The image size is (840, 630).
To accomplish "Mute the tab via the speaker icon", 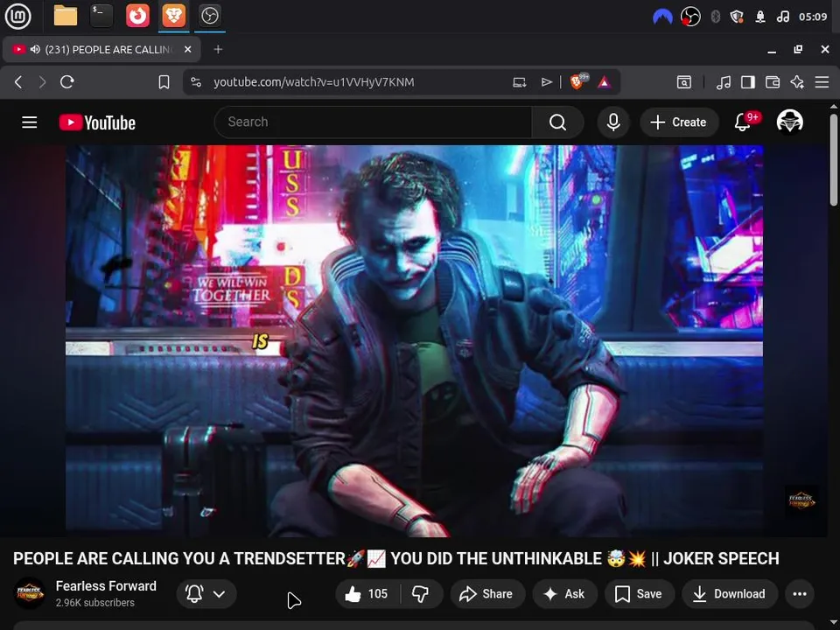I will click(35, 49).
